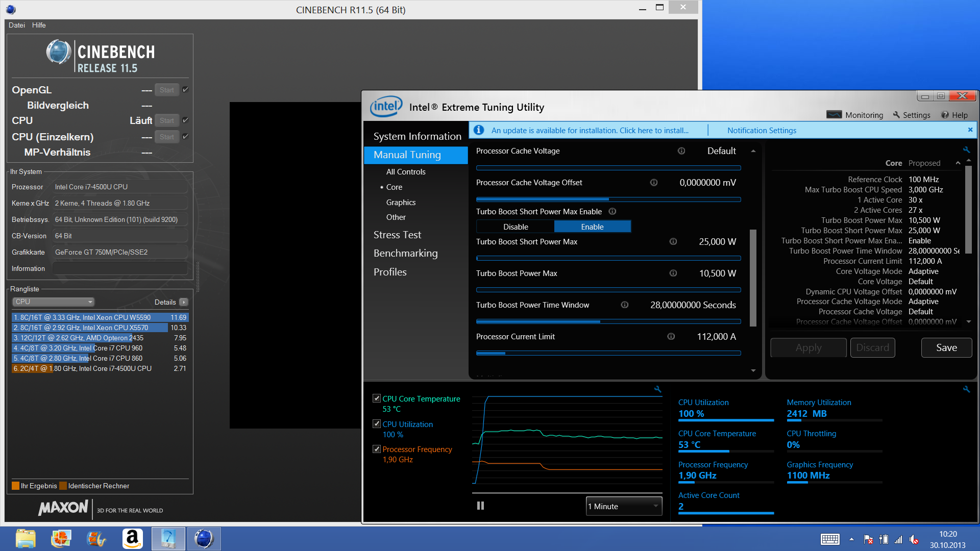Screen dimensions: 980x551
Task: Click info icon beside Processor Cache Voltage
Action: pos(681,151)
